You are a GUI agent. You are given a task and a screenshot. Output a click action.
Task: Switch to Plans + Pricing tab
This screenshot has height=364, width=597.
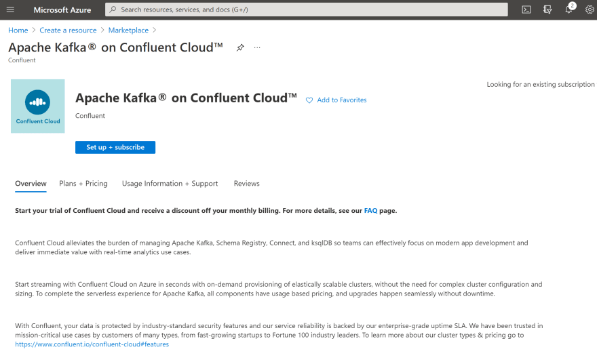(83, 183)
